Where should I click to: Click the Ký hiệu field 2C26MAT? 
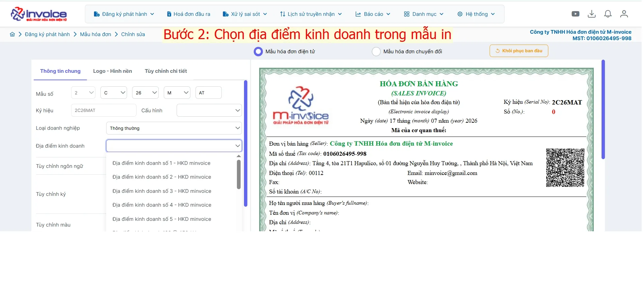[x=103, y=110]
